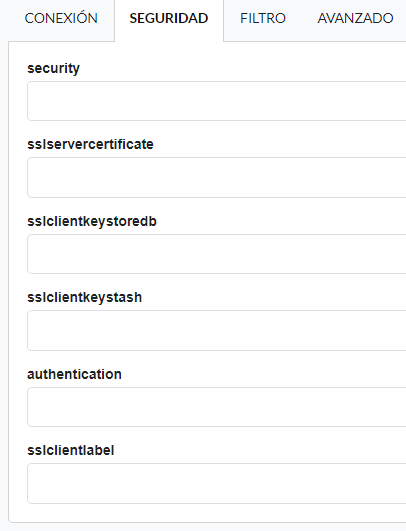Click the sslclientlabel label text

coord(71,451)
